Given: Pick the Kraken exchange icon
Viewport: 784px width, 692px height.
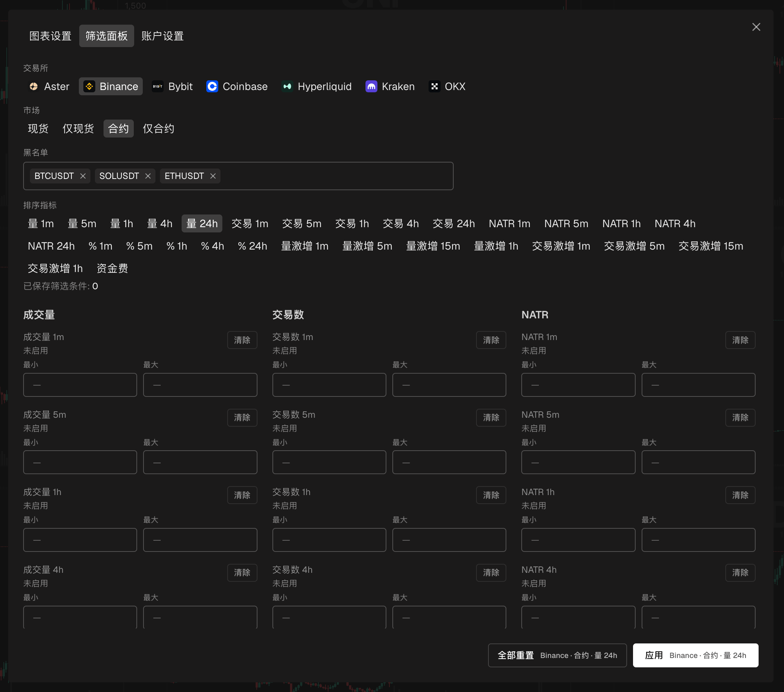Looking at the screenshot, I should (x=371, y=86).
